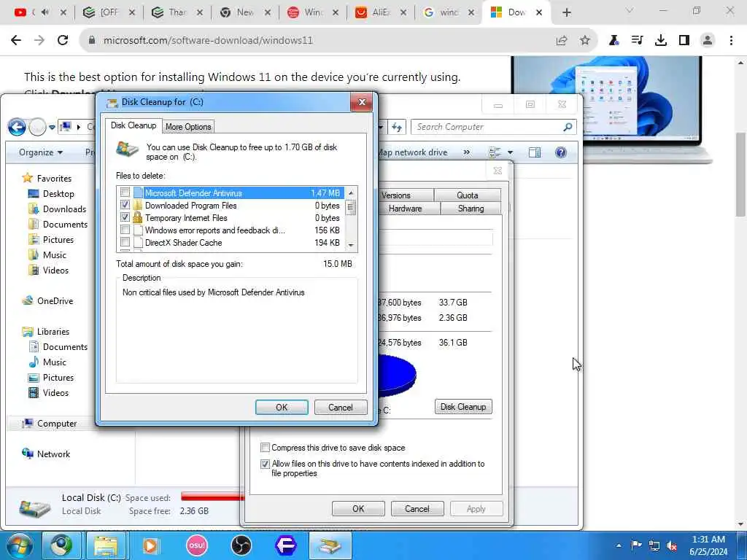
Task: Click OK in the Disk Cleanup dialog
Action: (x=282, y=407)
